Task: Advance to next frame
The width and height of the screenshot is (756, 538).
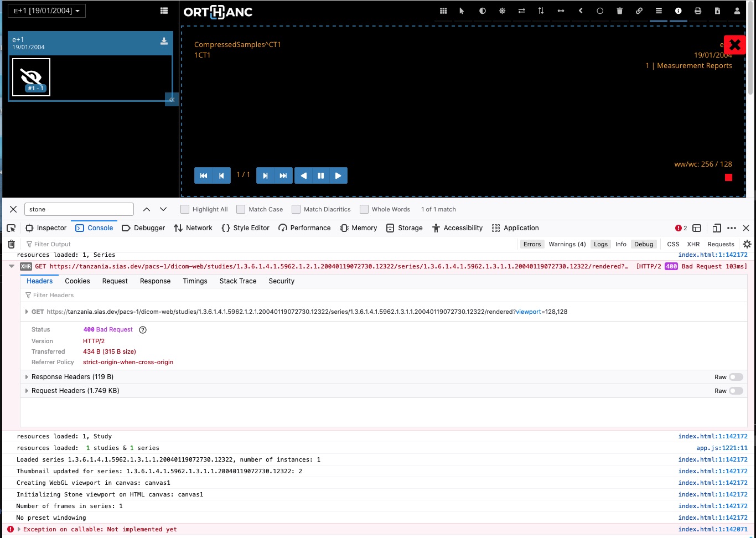Action: (x=265, y=175)
